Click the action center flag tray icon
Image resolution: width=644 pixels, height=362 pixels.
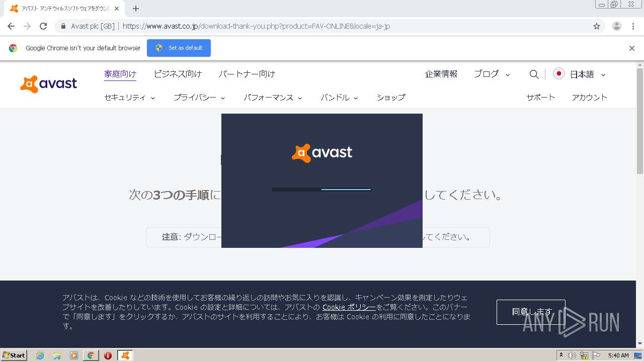pos(596,355)
